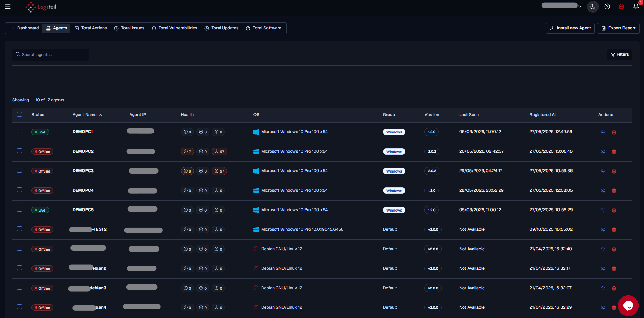The image size is (644, 318).
Task: Focus the Search agents field
Action: click(x=51, y=54)
